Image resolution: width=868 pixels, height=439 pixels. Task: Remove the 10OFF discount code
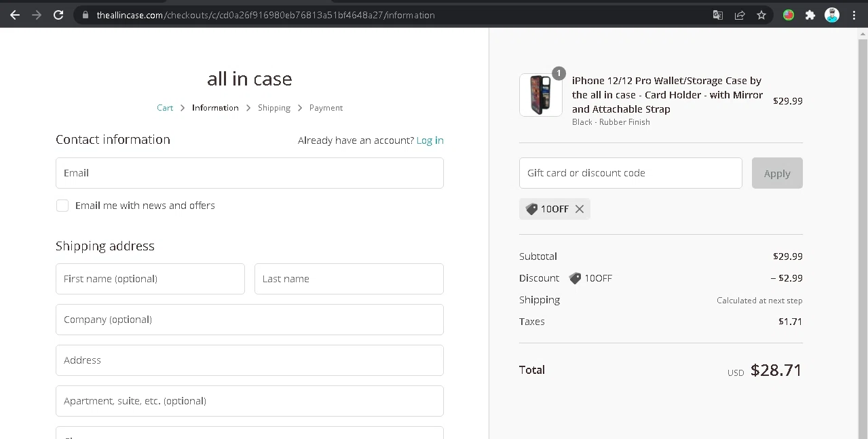coord(580,209)
